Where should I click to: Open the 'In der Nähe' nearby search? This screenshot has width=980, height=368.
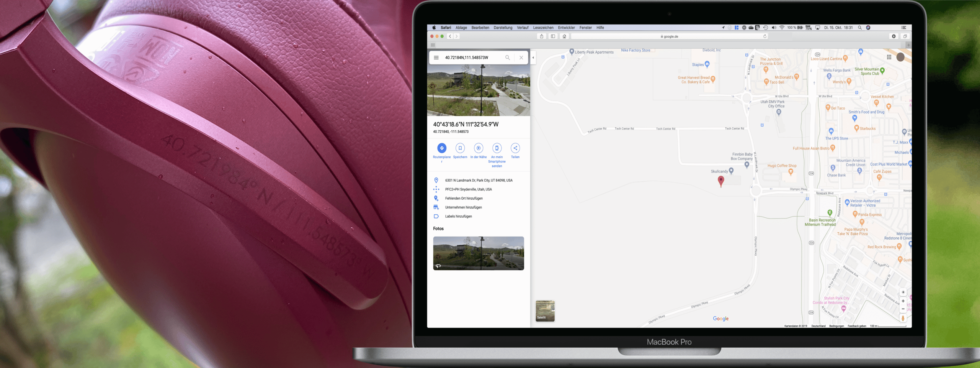(478, 148)
